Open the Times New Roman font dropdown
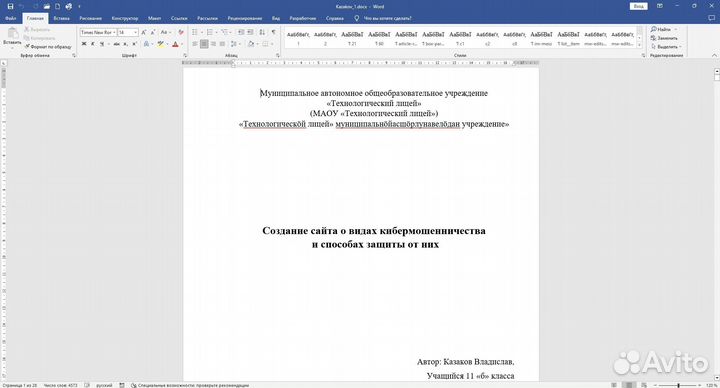This screenshot has width=720, height=388. pyautogui.click(x=114, y=33)
